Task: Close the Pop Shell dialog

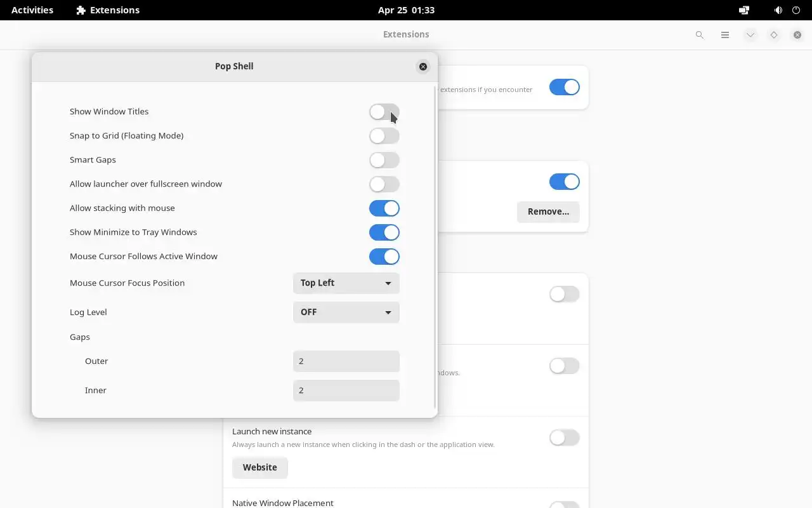Action: coord(423,67)
